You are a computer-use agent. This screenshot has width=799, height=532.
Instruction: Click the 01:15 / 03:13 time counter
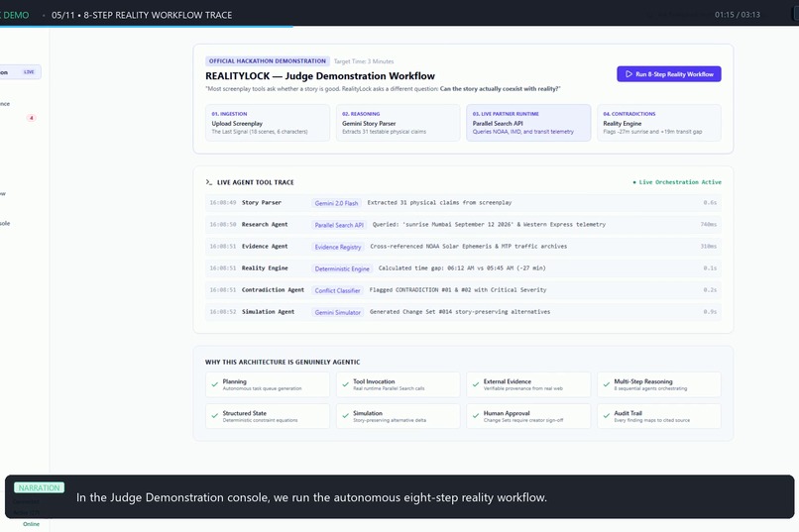(738, 15)
